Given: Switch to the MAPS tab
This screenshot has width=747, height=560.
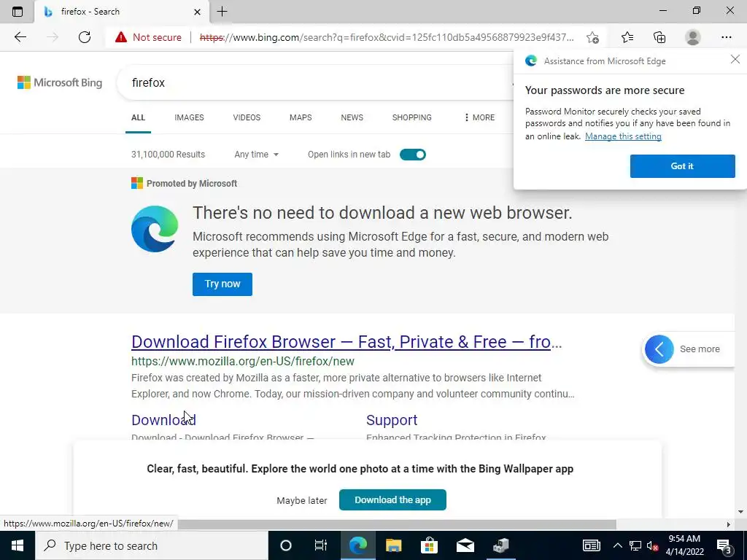Looking at the screenshot, I should 301,117.
